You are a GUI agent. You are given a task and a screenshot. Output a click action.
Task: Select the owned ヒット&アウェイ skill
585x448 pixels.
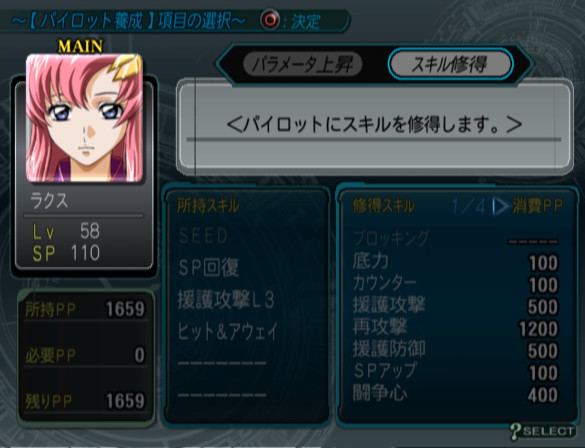(x=228, y=332)
